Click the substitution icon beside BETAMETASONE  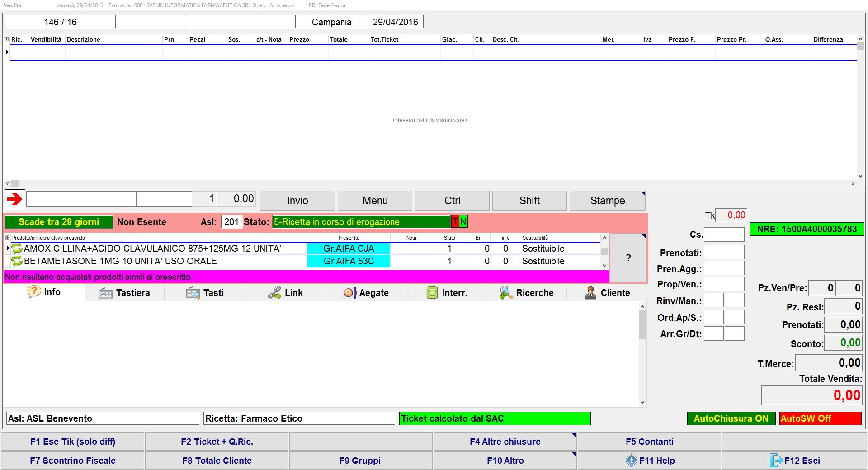click(17, 261)
